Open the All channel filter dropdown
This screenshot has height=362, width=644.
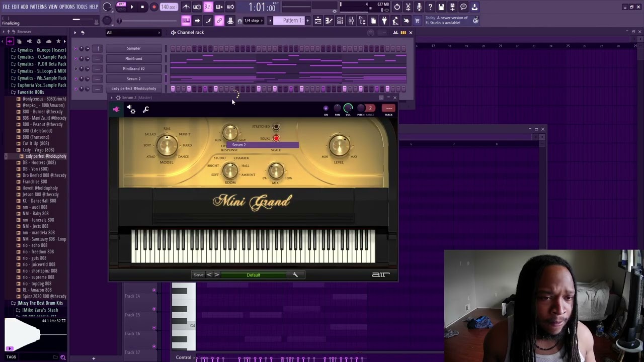[x=133, y=33]
